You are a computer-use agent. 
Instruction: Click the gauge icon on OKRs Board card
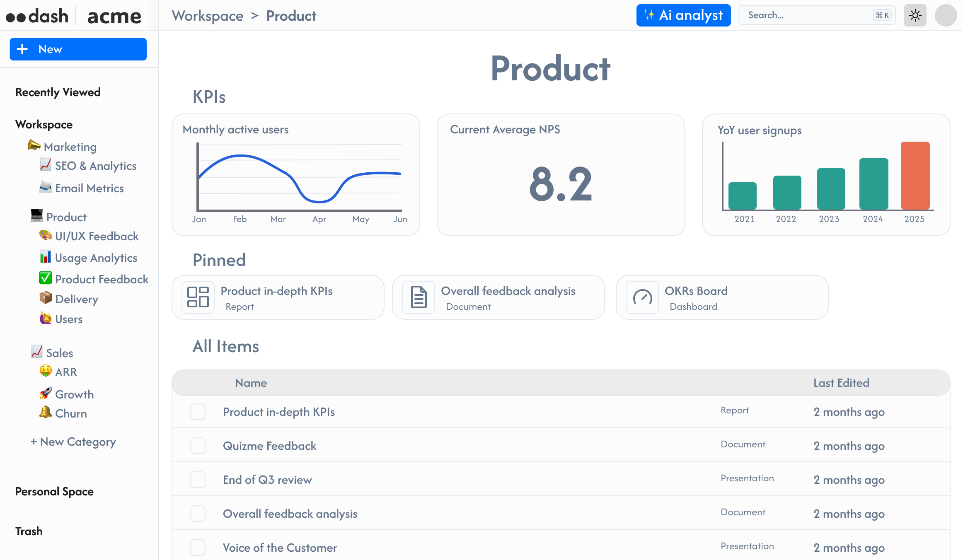(x=642, y=297)
